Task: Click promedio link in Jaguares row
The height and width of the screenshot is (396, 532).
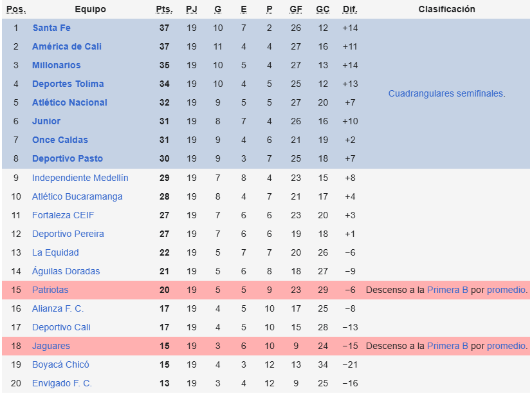Action: click(x=506, y=346)
